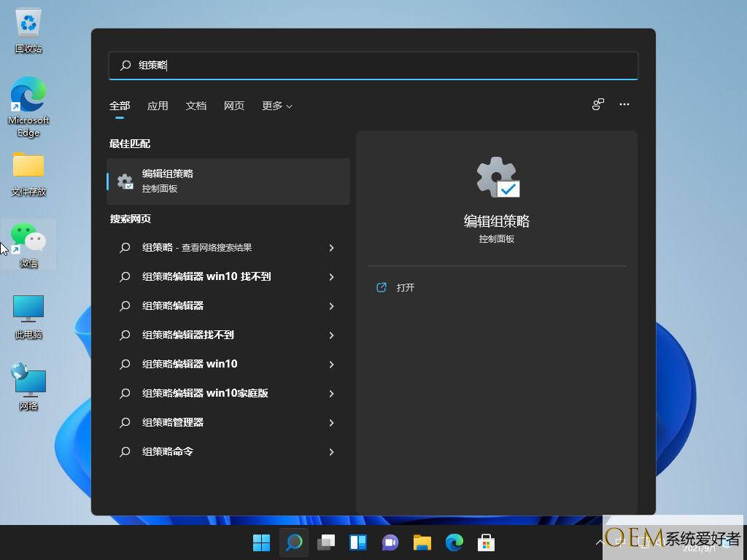Image resolution: width=747 pixels, height=560 pixels.
Task: Open the Recycle Bin desktop icon
Action: pyautogui.click(x=28, y=29)
